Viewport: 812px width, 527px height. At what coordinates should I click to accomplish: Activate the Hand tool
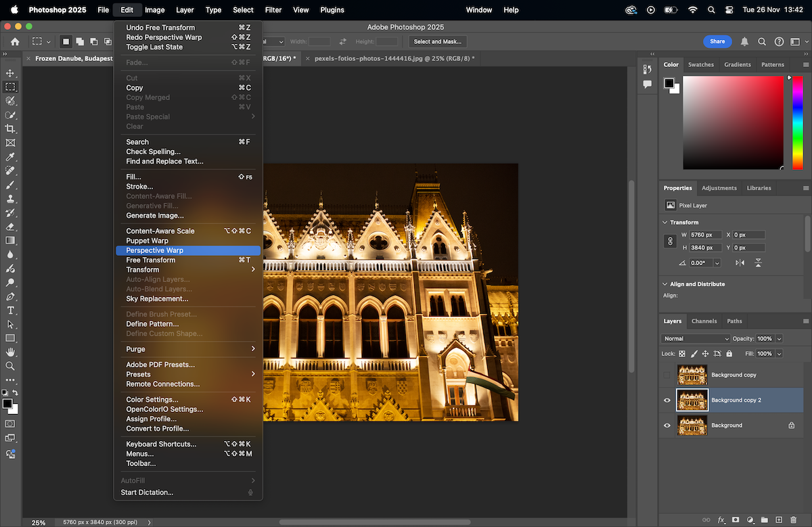point(10,352)
